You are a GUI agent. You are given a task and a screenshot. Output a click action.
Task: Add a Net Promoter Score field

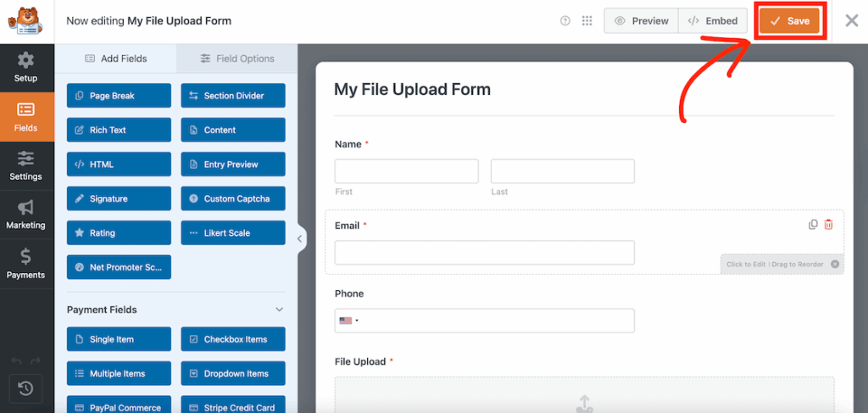point(119,267)
